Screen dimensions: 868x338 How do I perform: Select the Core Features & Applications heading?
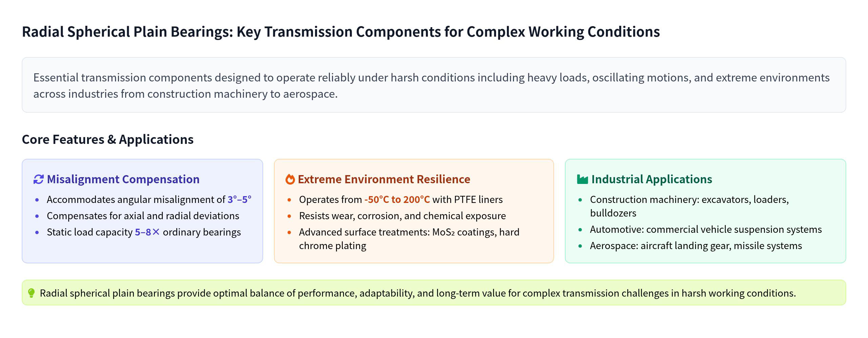coord(107,139)
